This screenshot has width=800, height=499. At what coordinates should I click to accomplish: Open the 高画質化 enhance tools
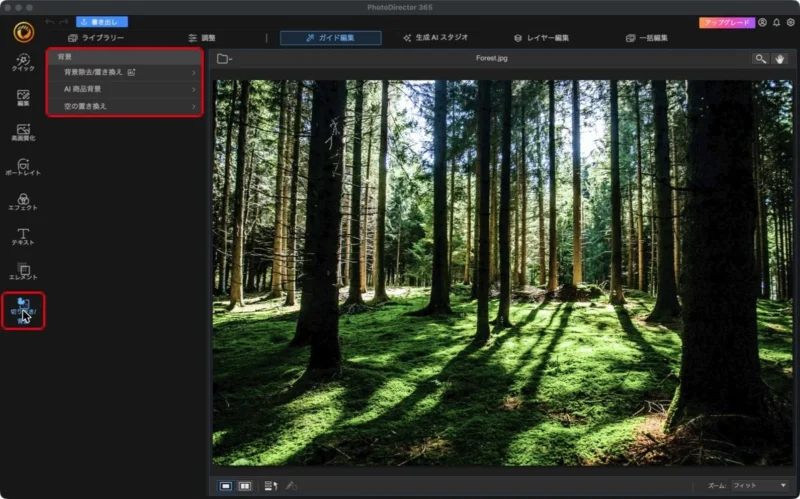(x=23, y=132)
